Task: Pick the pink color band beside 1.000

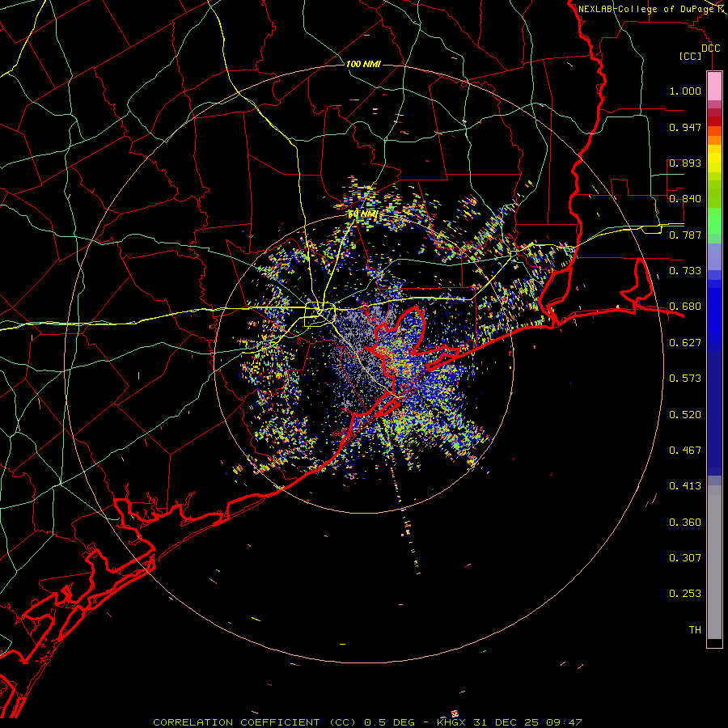Action: pos(714,87)
